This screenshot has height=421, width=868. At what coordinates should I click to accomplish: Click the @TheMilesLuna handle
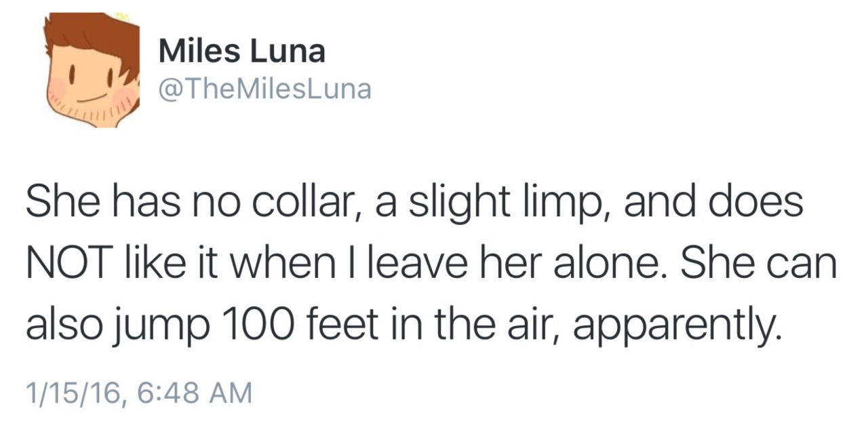tap(264, 89)
